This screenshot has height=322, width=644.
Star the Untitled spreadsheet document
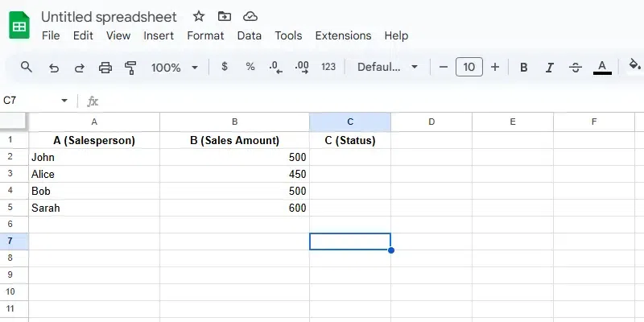click(x=199, y=16)
